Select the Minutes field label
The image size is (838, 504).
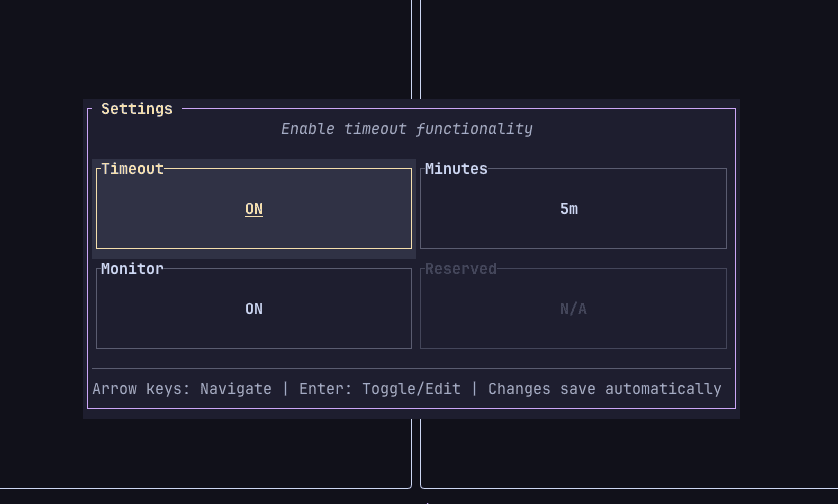point(456,169)
